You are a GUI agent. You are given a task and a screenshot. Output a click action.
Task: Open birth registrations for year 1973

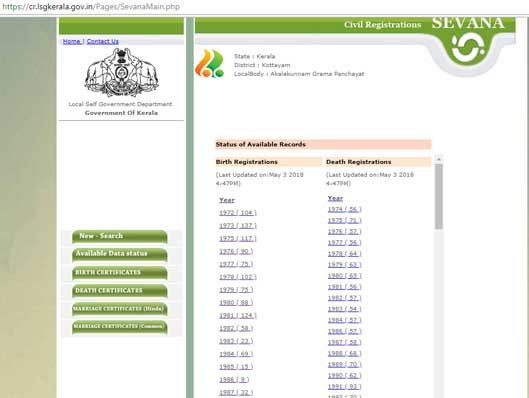click(238, 226)
